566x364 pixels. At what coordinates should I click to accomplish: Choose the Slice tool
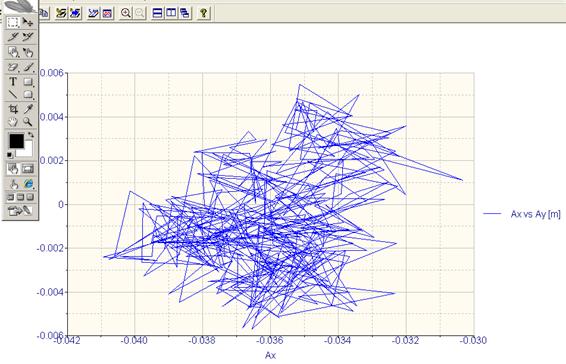(13, 37)
